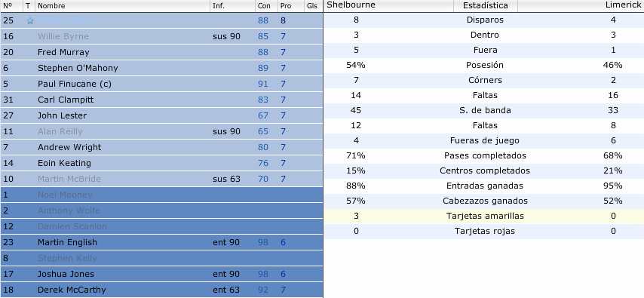The height and width of the screenshot is (298, 644).
Task: Sort by the Con column header
Action: pyautogui.click(x=266, y=6)
